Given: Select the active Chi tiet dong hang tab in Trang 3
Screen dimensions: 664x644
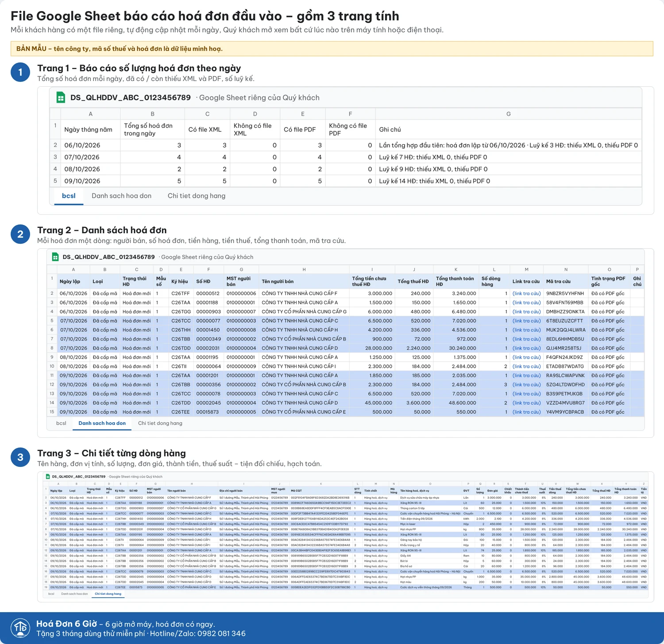Looking at the screenshot, I should coord(108,594).
